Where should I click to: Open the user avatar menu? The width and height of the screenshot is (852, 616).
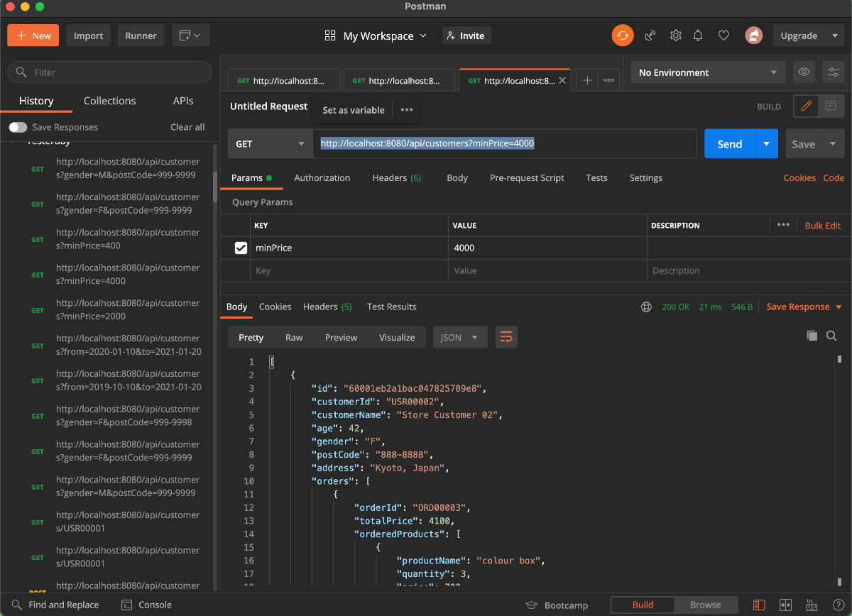point(753,35)
